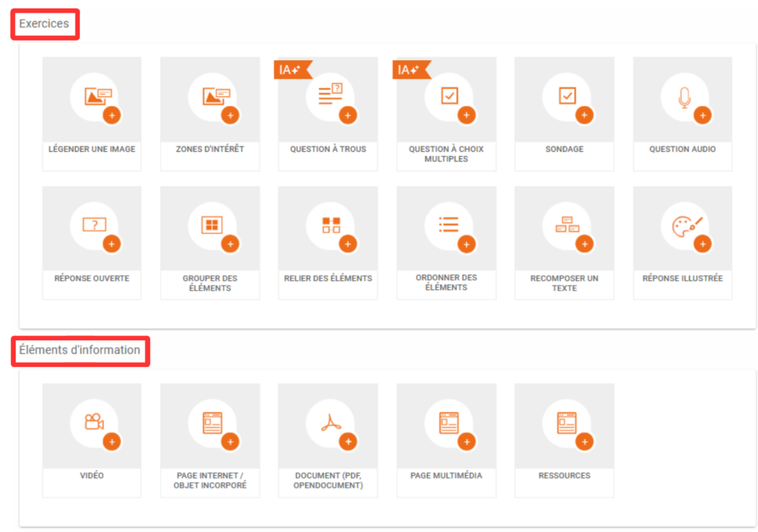Click the IA badge on Question à trous

(292, 70)
